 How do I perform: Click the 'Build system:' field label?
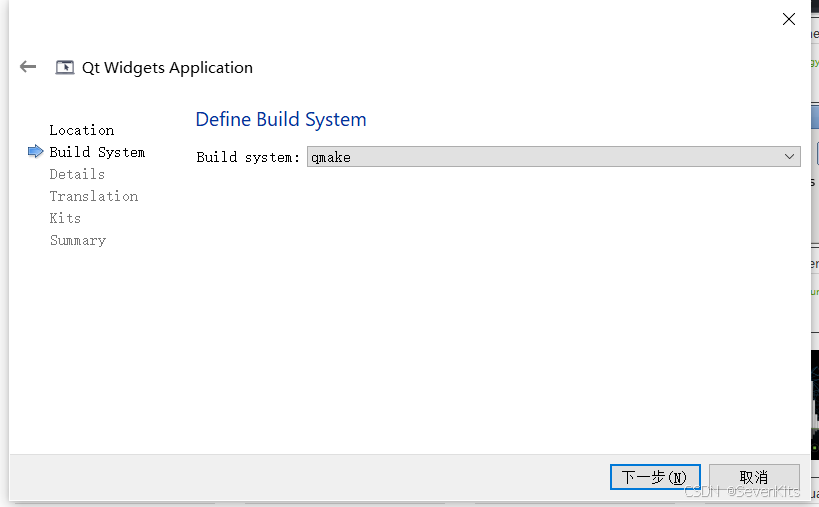pos(248,157)
